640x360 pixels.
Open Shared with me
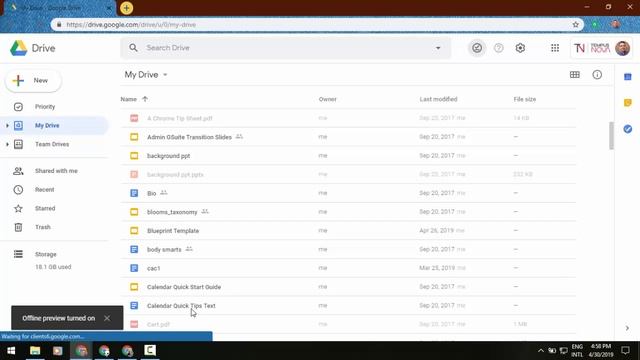point(55,171)
